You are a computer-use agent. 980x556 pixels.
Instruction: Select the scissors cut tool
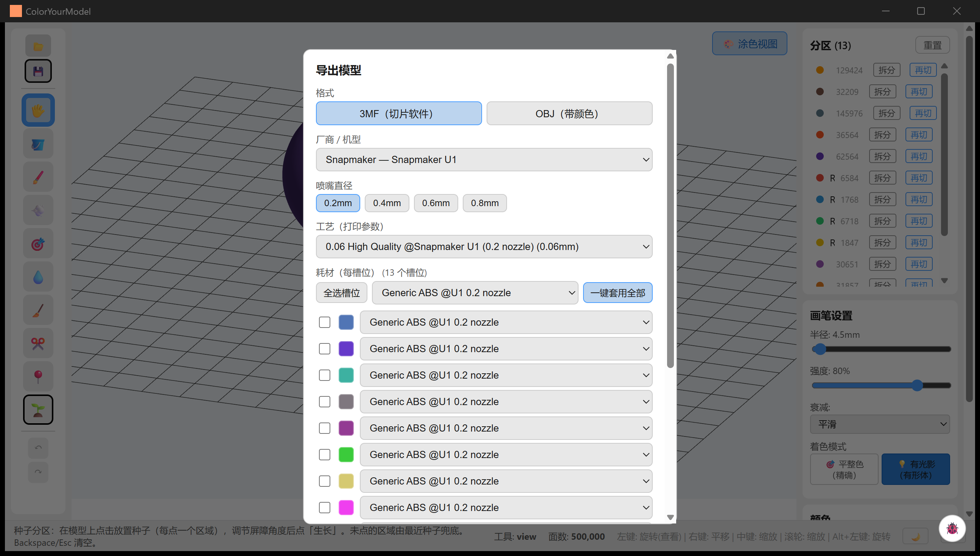38,344
